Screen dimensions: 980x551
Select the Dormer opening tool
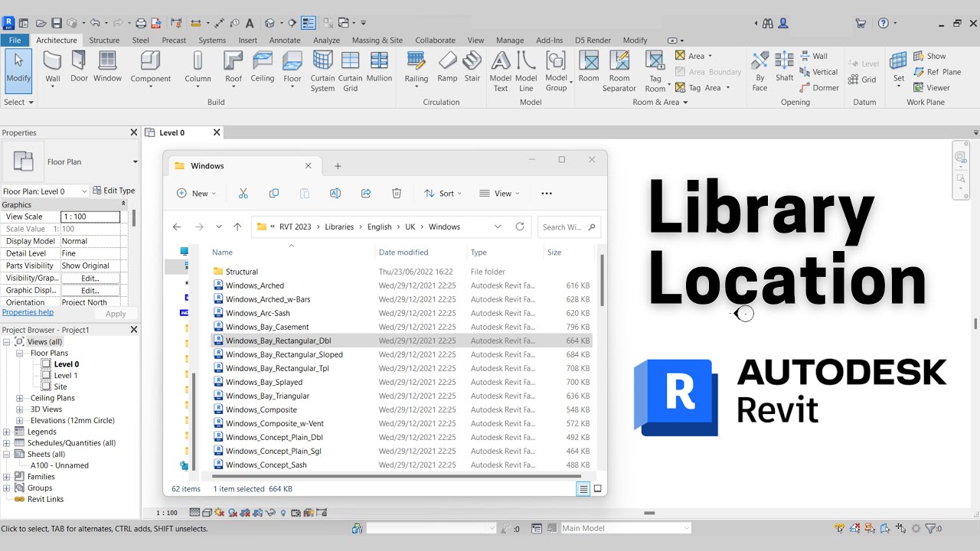click(x=819, y=88)
